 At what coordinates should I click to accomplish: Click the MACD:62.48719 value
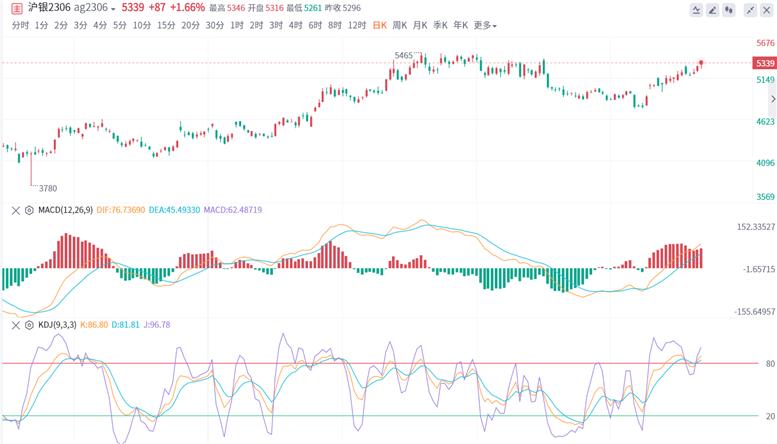[233, 210]
